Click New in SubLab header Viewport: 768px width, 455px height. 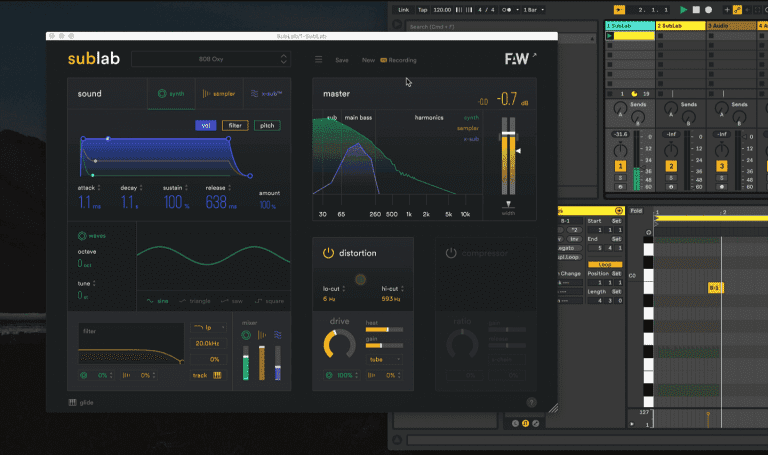[x=368, y=60]
